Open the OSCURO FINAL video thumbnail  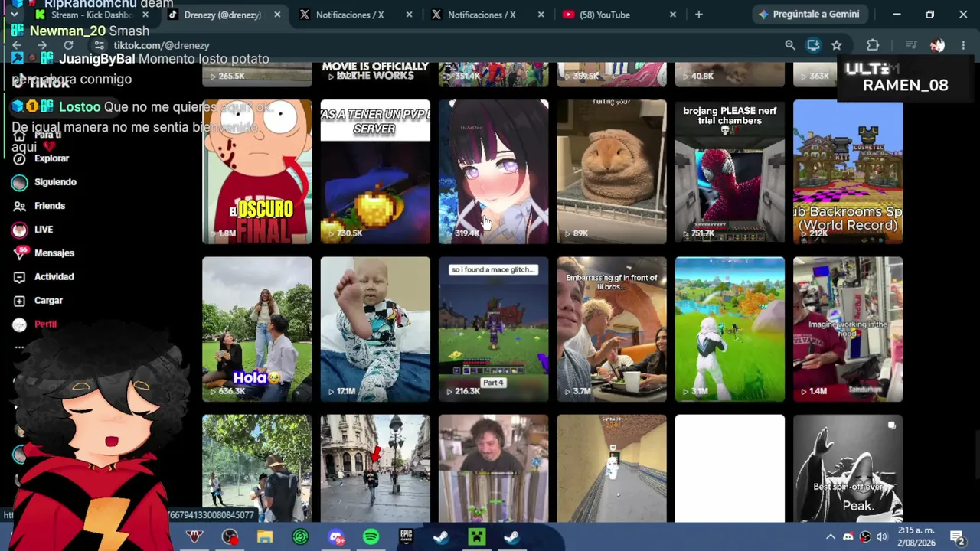[x=257, y=171]
